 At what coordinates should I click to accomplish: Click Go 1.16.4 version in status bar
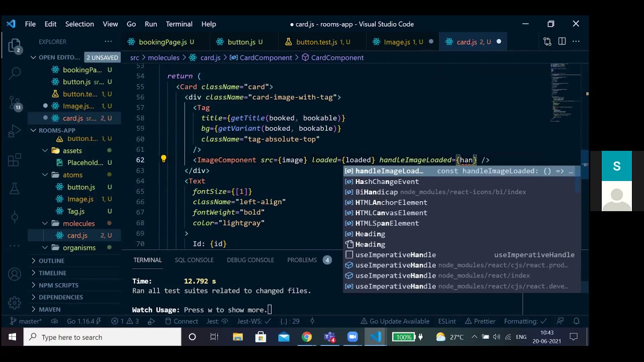[84, 321]
